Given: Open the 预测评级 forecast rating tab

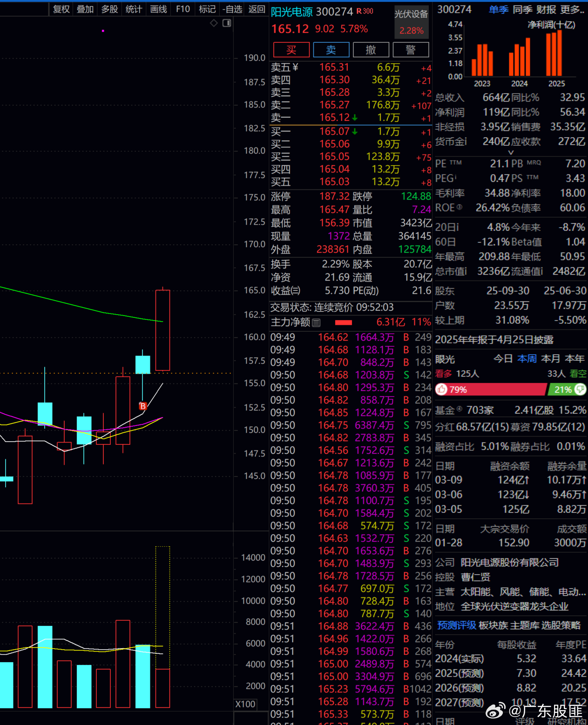Looking at the screenshot, I should click(x=456, y=625).
